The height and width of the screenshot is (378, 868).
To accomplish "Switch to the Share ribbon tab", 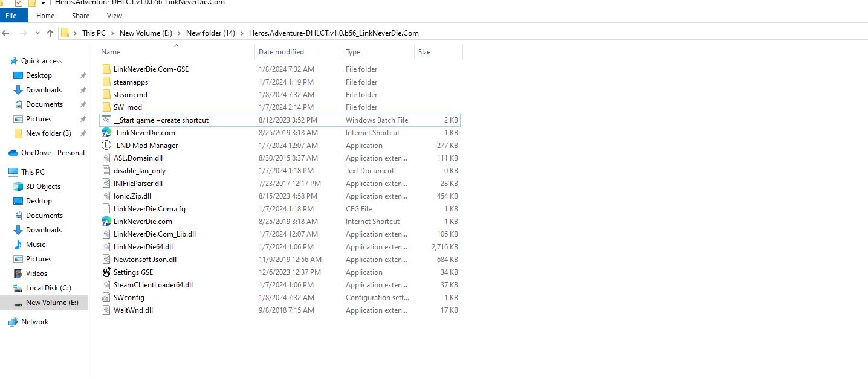I will [x=80, y=16].
